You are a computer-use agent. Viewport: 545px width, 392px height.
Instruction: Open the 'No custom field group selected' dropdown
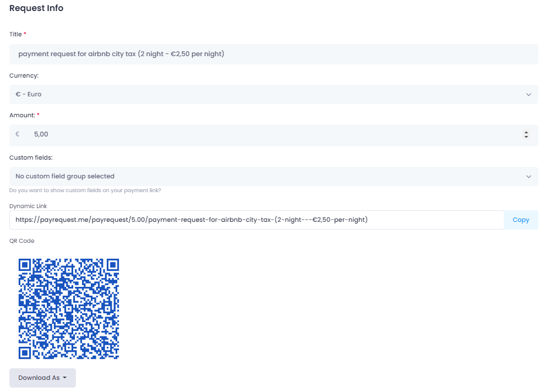point(274,176)
